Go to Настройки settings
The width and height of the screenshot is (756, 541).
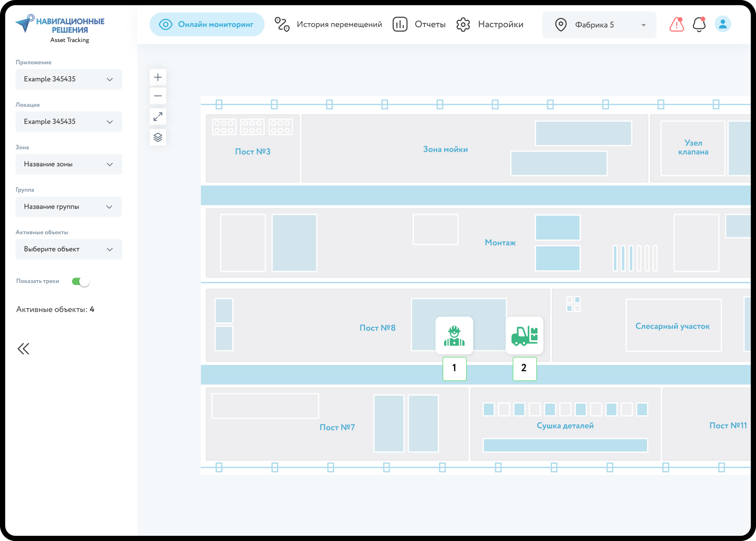point(490,24)
